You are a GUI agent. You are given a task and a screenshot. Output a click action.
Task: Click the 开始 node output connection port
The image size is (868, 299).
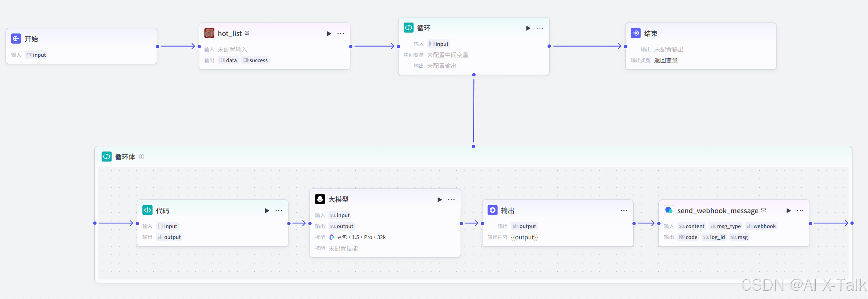tap(157, 46)
